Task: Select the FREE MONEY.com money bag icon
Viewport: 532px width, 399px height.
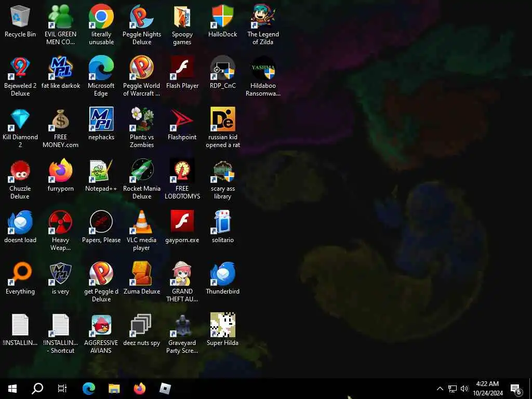Action: click(x=60, y=128)
